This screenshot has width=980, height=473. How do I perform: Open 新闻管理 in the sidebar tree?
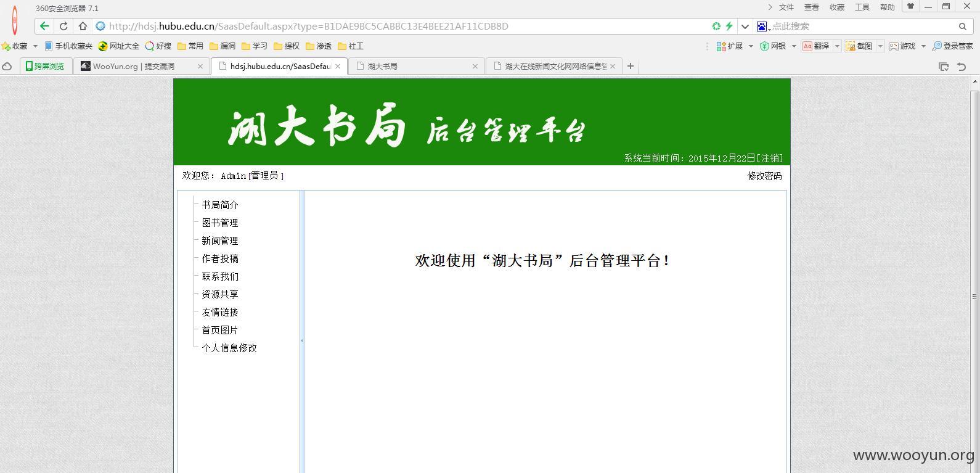220,241
